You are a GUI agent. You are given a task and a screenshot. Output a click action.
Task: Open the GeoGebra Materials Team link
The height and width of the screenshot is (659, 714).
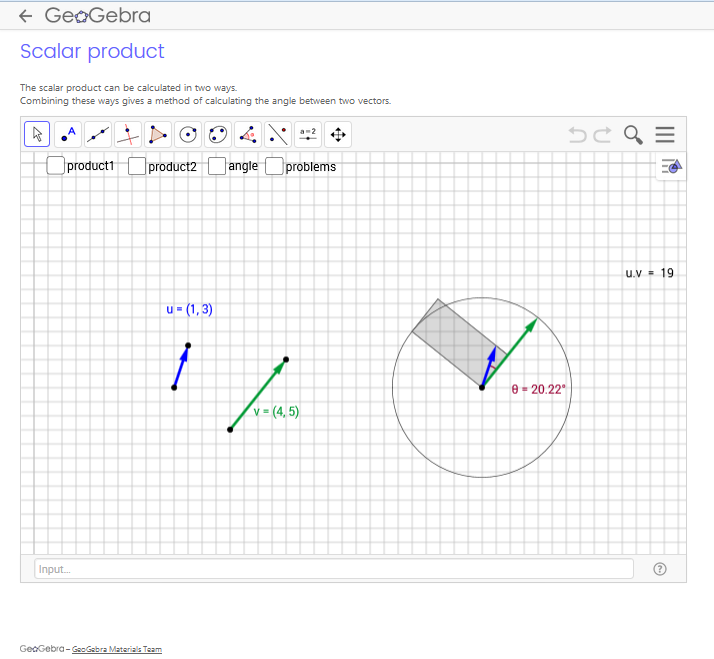pyautogui.click(x=117, y=649)
